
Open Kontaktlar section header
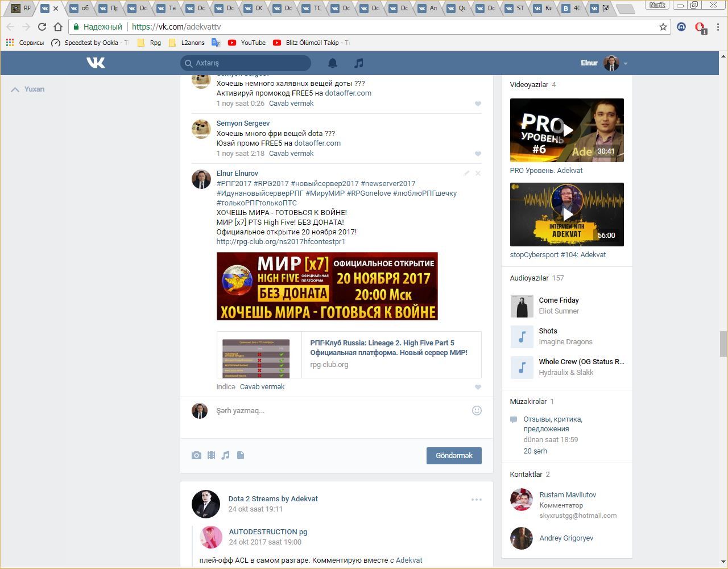(526, 474)
